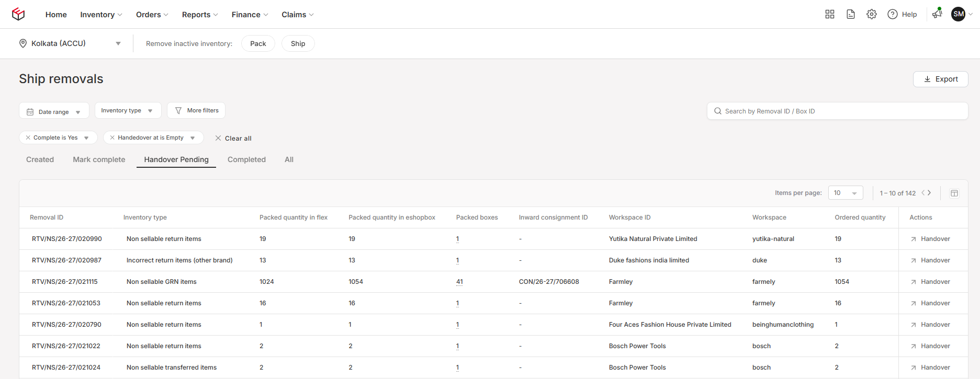Open the documents icon in header
This screenshot has height=379, width=980.
851,14
